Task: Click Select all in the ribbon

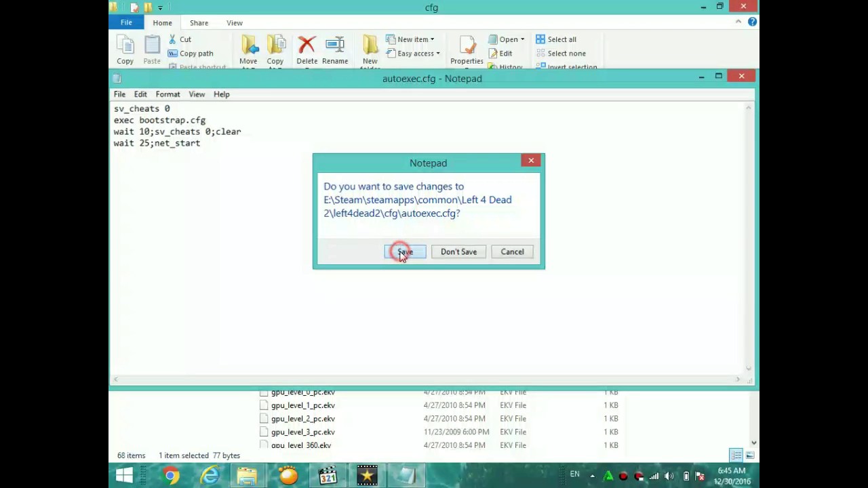Action: [556, 39]
